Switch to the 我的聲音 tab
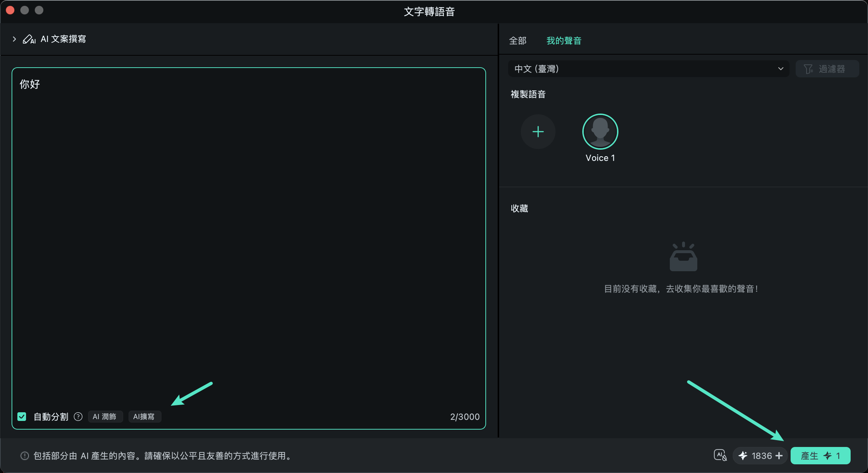868x473 pixels. [564, 41]
